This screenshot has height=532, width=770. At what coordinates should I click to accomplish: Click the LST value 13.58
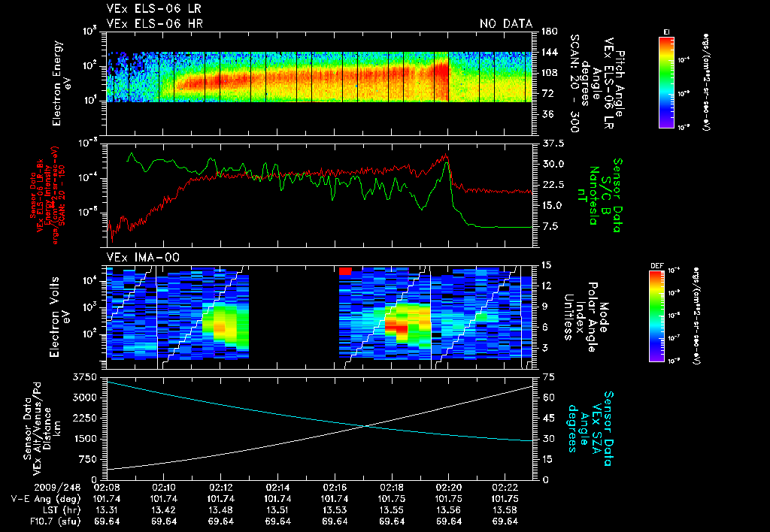(505, 510)
